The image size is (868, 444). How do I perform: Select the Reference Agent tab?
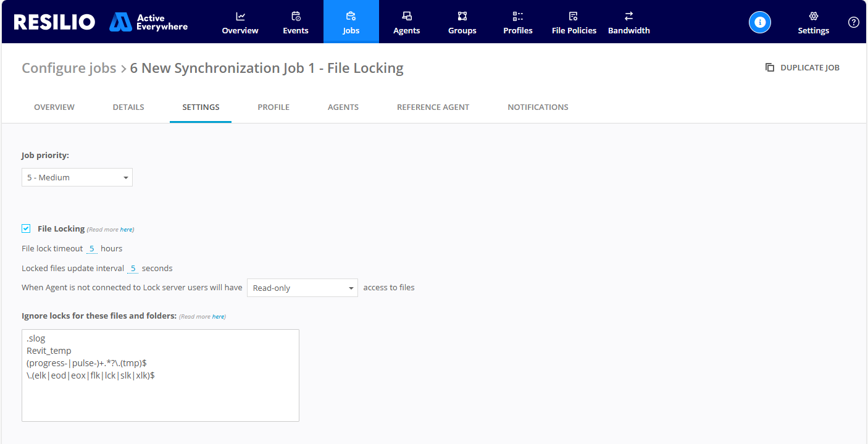coord(433,107)
